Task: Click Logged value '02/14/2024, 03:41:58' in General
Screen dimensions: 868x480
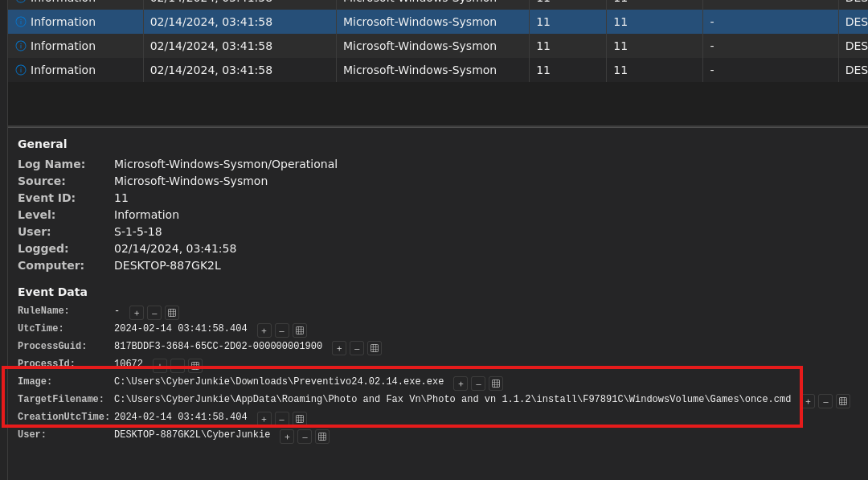Action: pos(175,248)
